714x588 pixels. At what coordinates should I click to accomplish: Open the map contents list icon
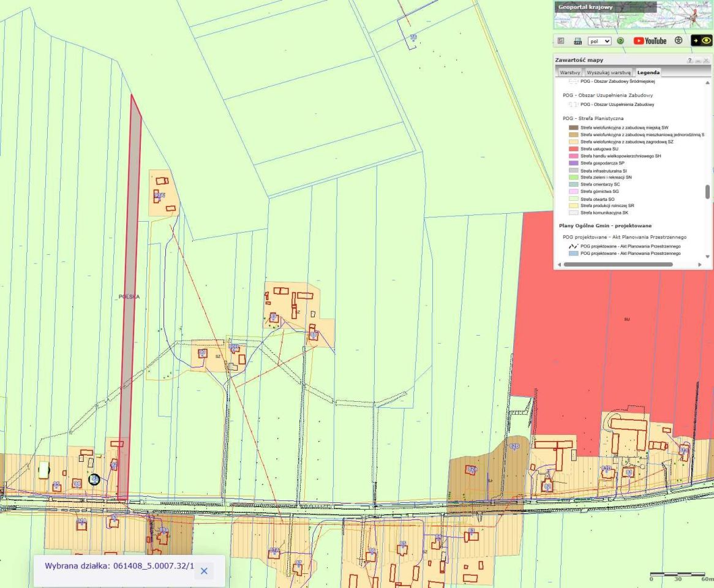click(x=561, y=41)
